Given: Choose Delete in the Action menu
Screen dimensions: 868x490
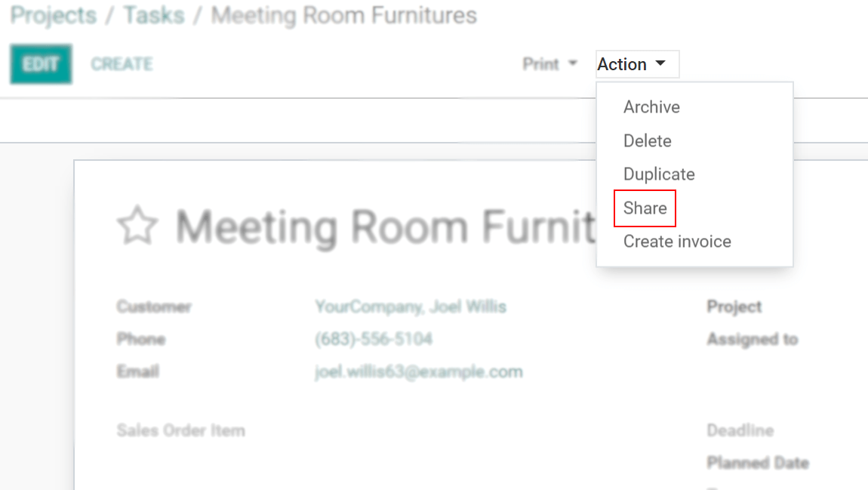Looking at the screenshot, I should point(647,141).
